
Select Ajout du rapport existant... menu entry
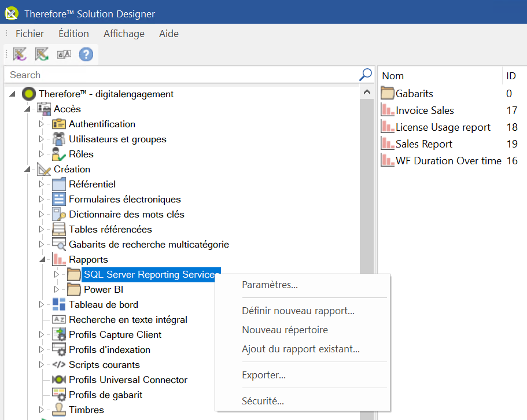point(303,349)
